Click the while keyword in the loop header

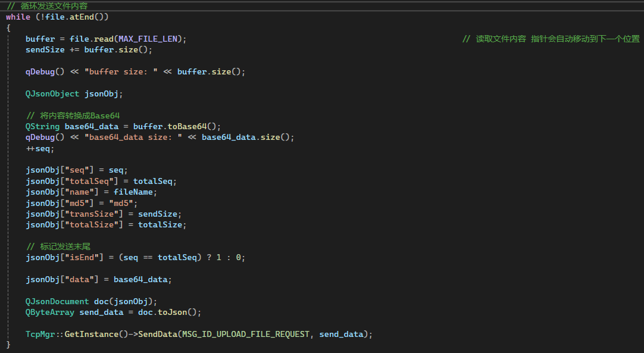tap(18, 17)
